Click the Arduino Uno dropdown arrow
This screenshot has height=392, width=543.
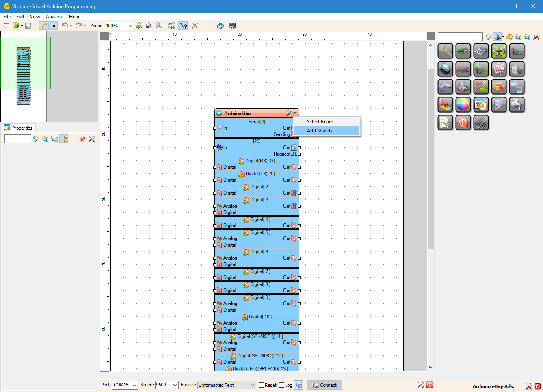[296, 113]
